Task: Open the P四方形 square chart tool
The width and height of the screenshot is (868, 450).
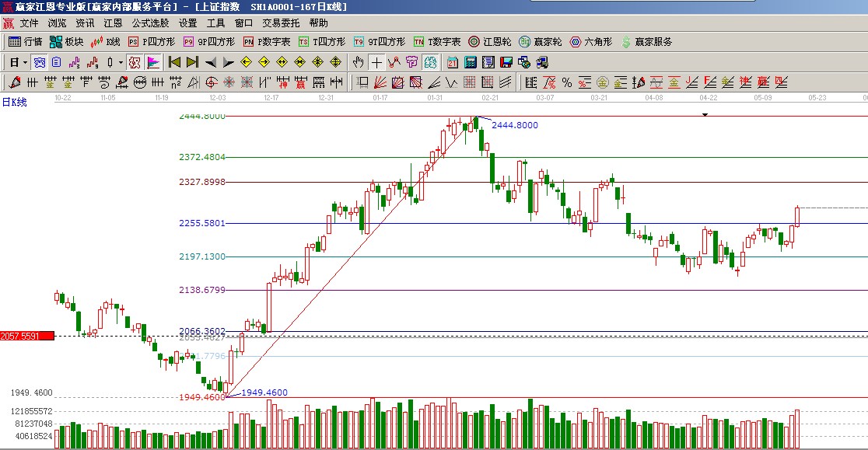Action: [x=150, y=42]
